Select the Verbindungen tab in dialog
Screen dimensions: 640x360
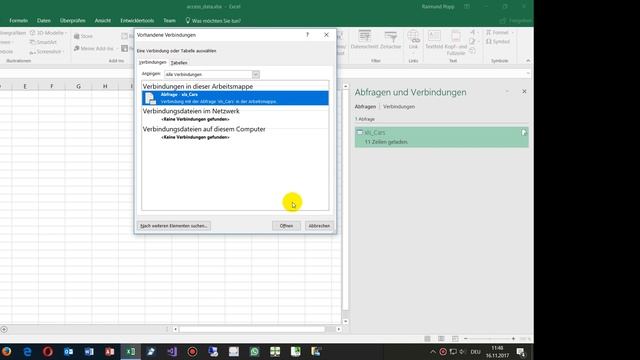[153, 62]
